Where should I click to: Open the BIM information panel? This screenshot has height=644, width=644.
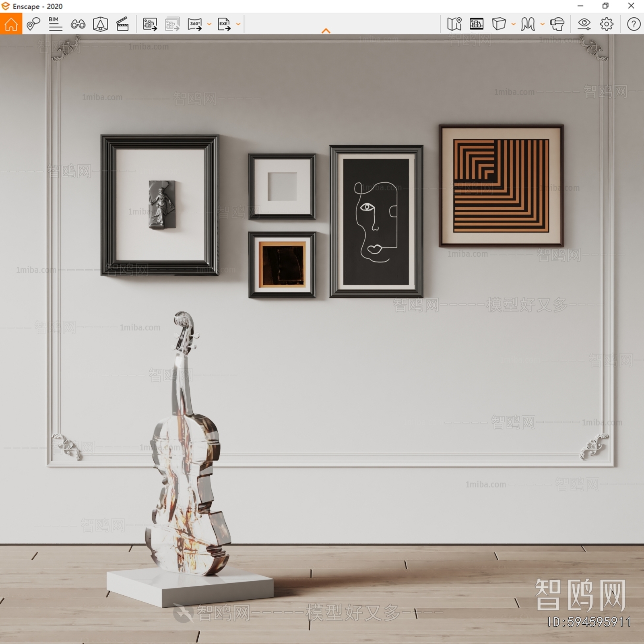coord(55,24)
